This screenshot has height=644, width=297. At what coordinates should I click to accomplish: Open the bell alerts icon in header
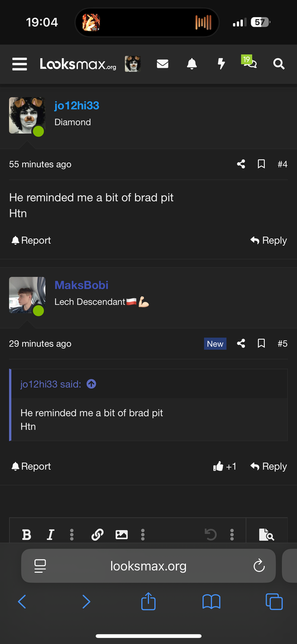192,64
